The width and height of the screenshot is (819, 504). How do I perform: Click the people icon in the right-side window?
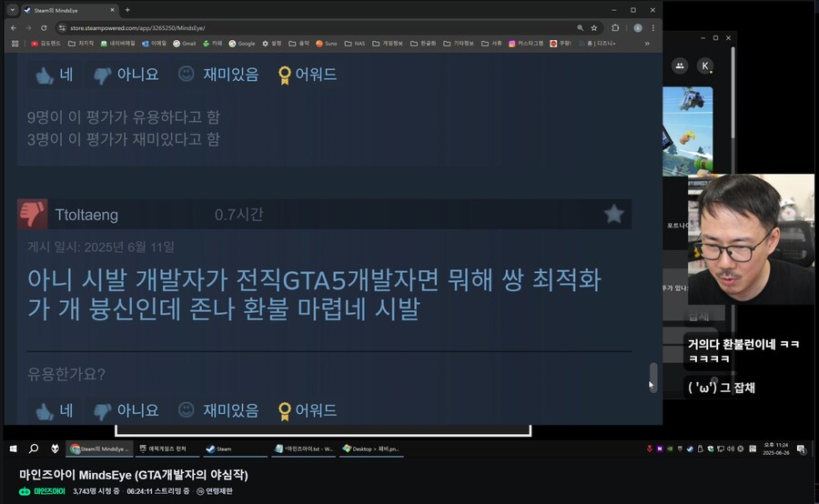coord(680,66)
